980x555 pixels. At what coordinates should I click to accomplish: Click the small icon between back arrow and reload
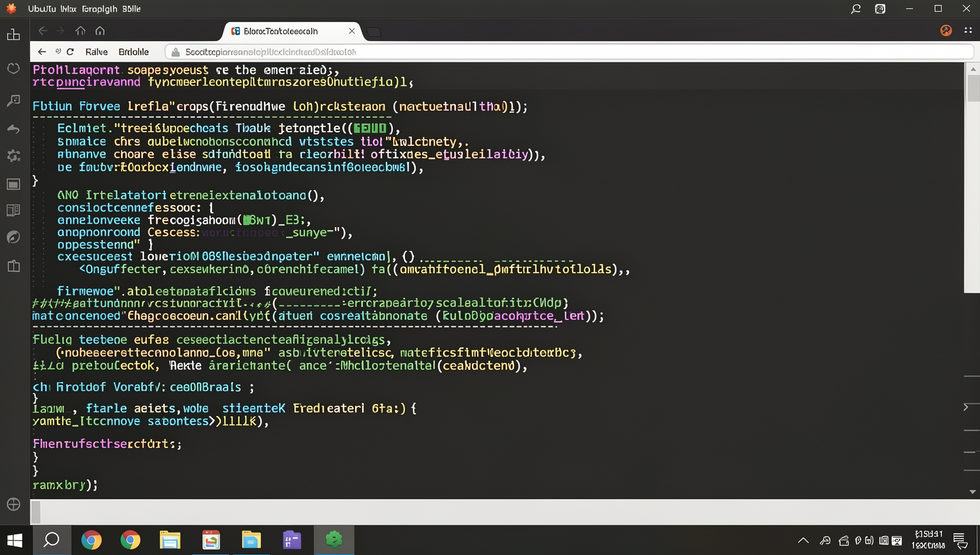point(58,51)
